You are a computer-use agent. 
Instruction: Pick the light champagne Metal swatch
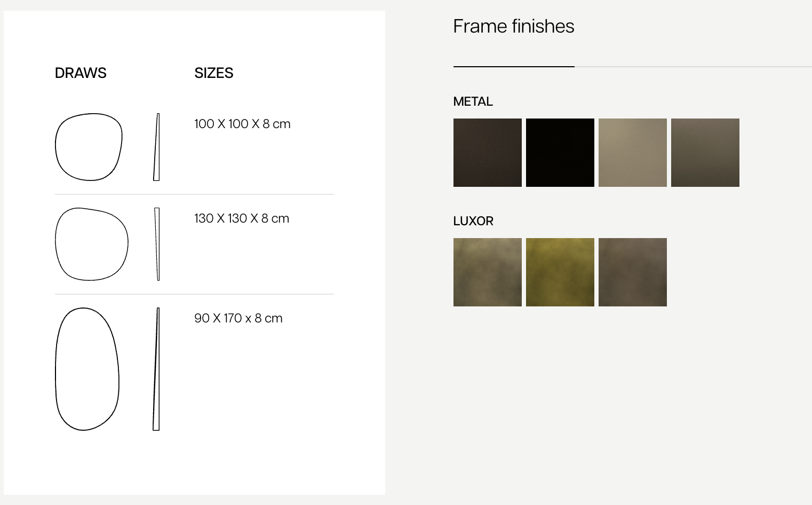(x=633, y=153)
